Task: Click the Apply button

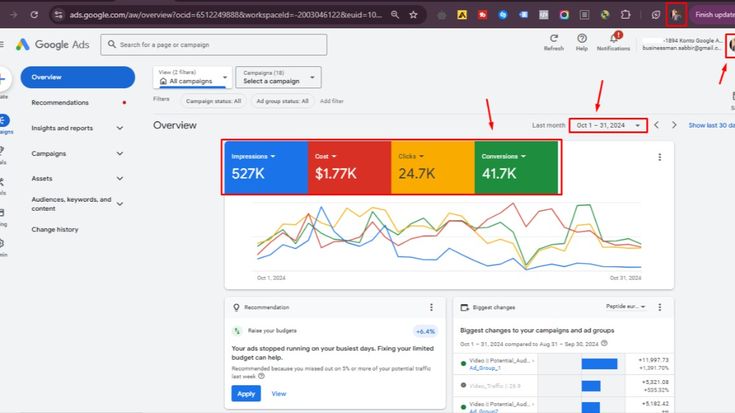Action: (x=245, y=394)
